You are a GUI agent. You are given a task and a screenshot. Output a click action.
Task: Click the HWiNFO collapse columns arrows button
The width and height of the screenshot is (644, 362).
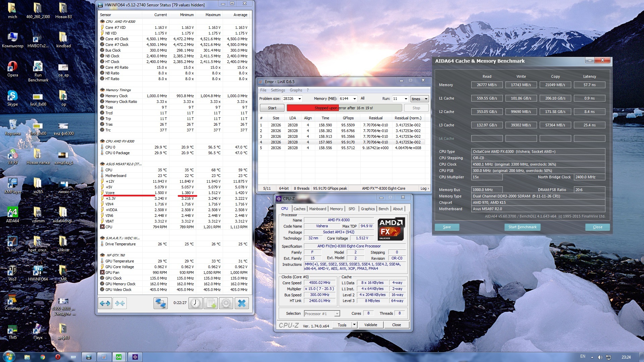(x=120, y=304)
